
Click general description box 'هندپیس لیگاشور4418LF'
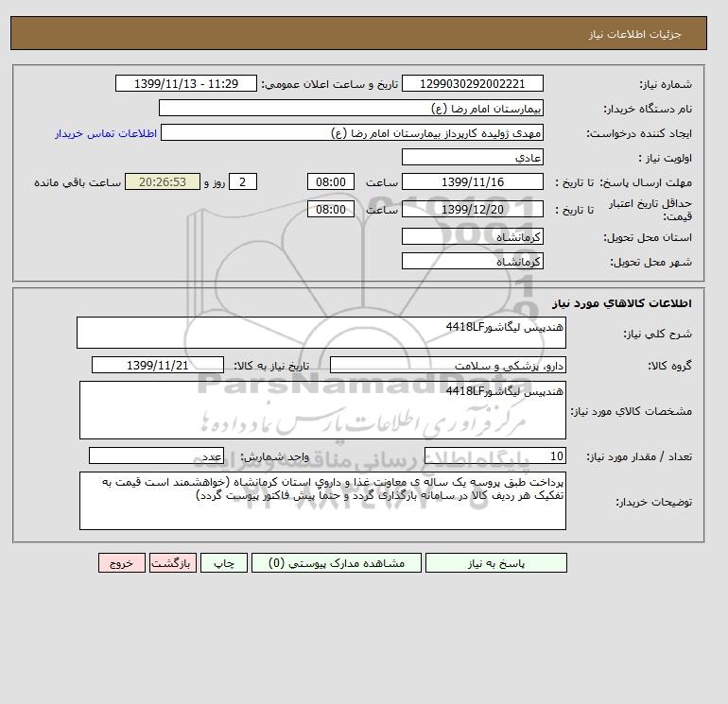(321, 333)
